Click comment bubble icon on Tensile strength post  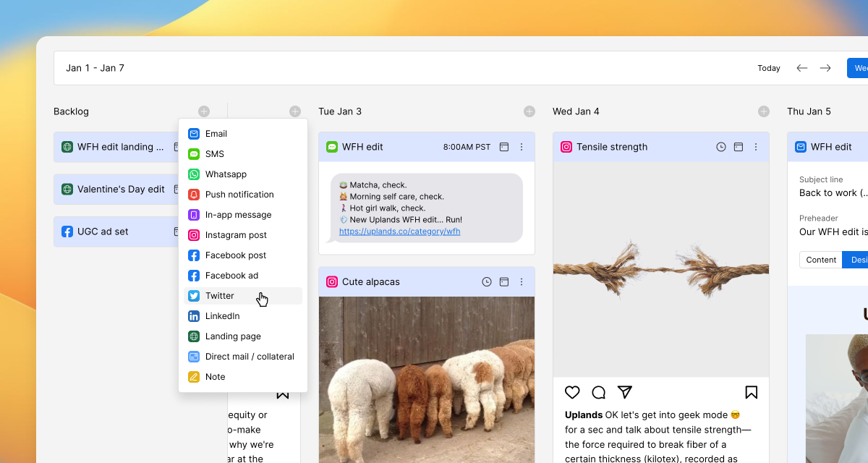point(599,392)
